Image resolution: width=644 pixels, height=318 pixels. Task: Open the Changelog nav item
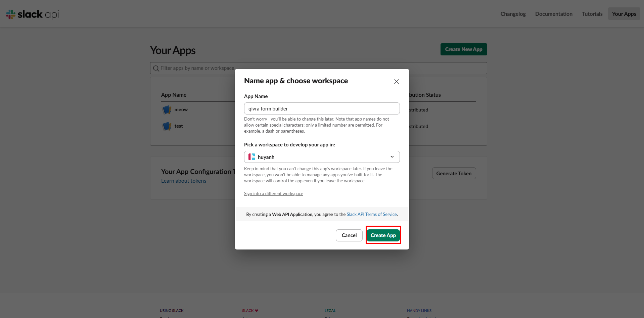[513, 14]
